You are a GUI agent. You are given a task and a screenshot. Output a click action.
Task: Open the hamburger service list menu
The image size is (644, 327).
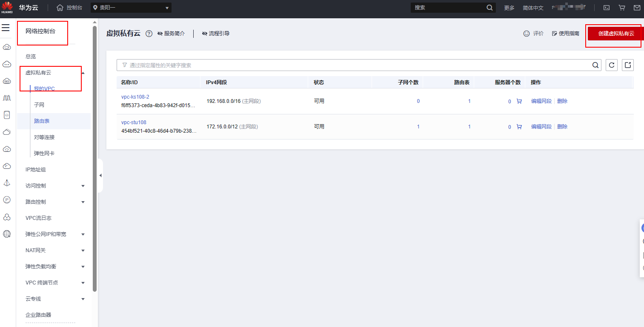pos(6,28)
